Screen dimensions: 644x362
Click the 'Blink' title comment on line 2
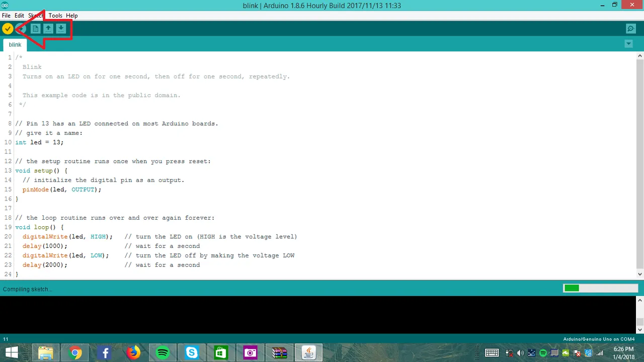point(32,67)
